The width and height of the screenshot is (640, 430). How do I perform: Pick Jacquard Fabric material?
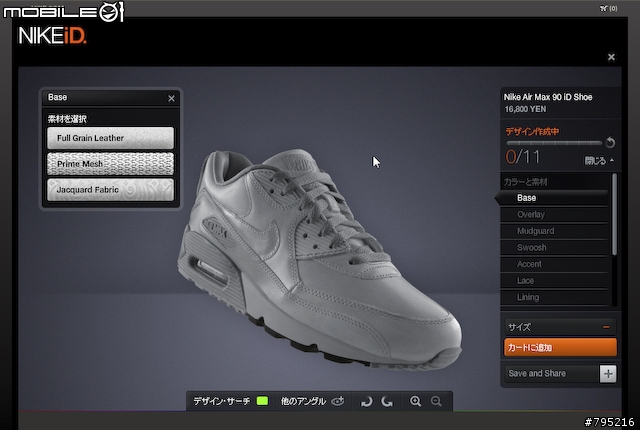coord(110,190)
